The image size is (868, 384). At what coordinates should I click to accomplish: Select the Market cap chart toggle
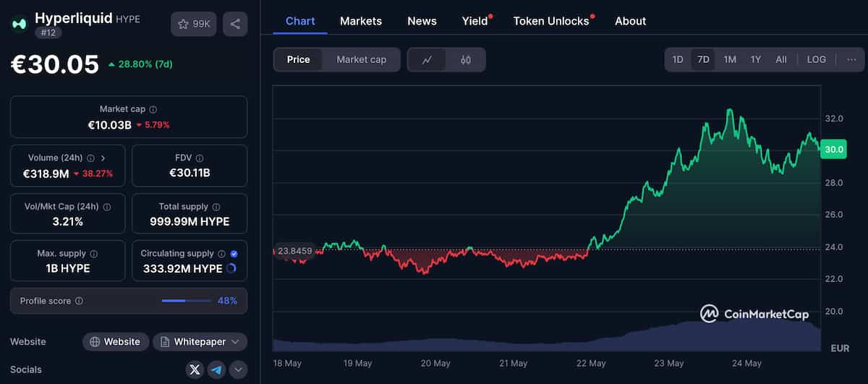(x=361, y=59)
